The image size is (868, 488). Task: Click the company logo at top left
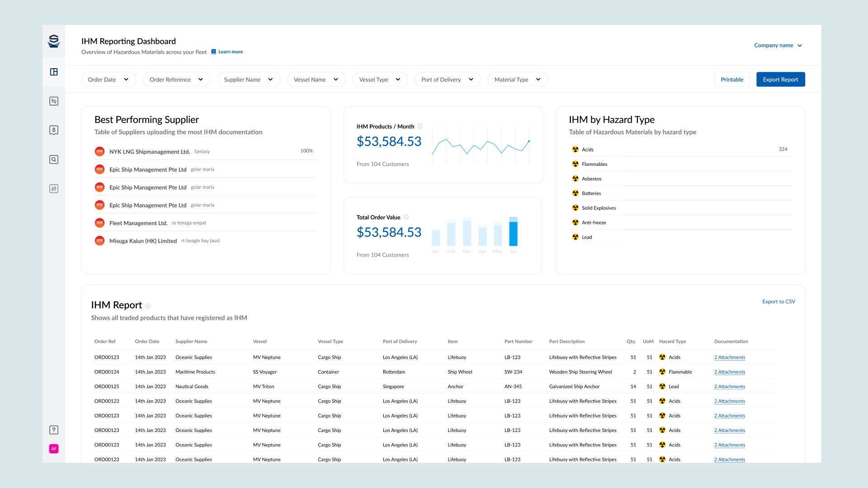click(x=54, y=41)
